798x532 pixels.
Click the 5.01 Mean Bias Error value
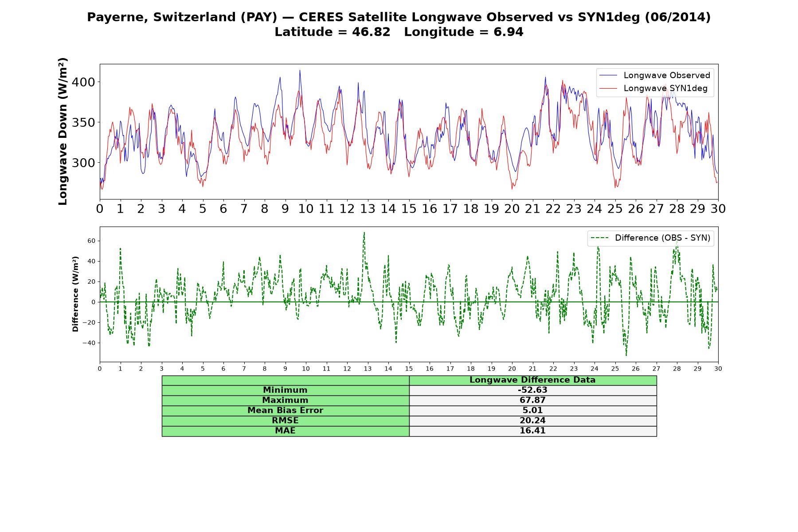click(533, 411)
